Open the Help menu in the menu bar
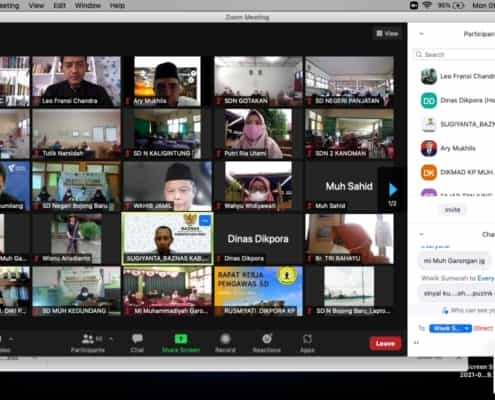 (117, 5)
